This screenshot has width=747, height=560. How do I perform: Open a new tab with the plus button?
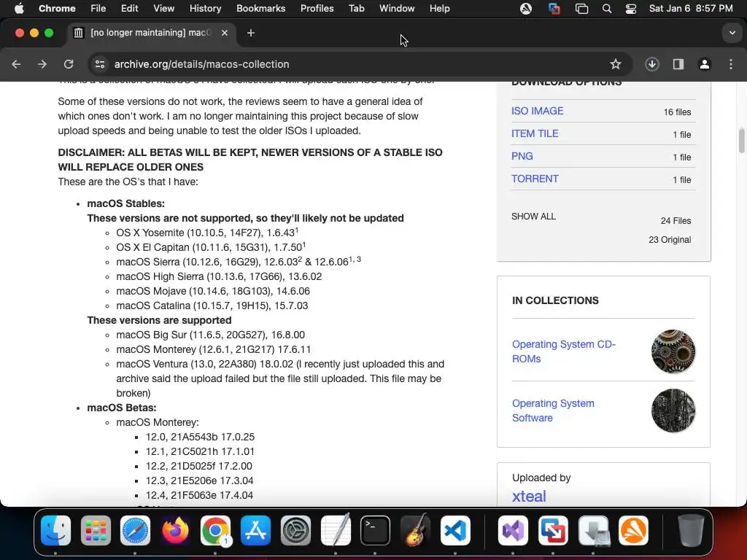(251, 33)
